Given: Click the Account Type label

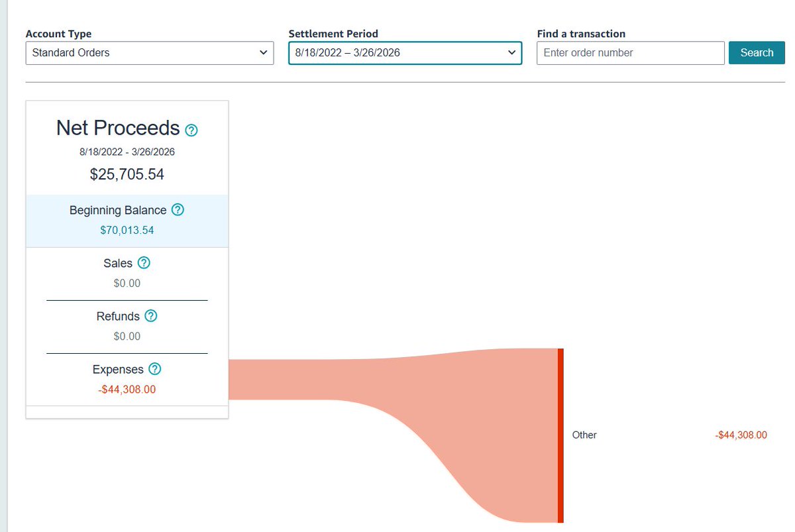Looking at the screenshot, I should click(x=58, y=34).
